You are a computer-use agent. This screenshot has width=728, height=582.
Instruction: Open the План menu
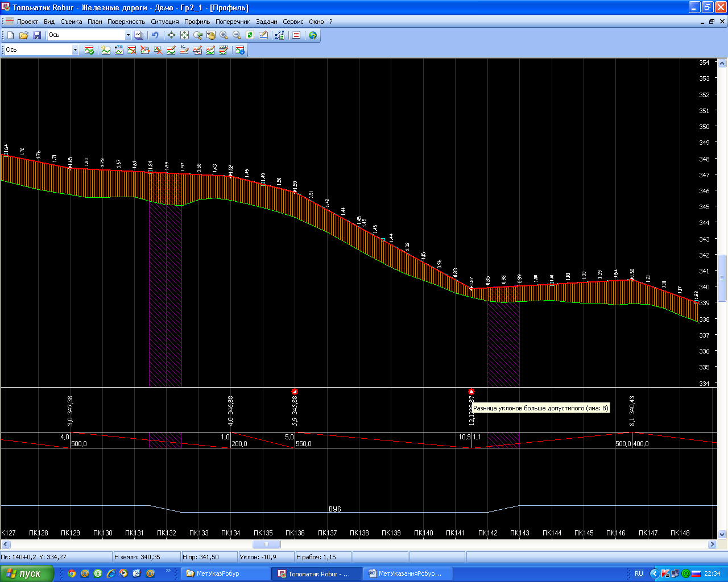95,22
